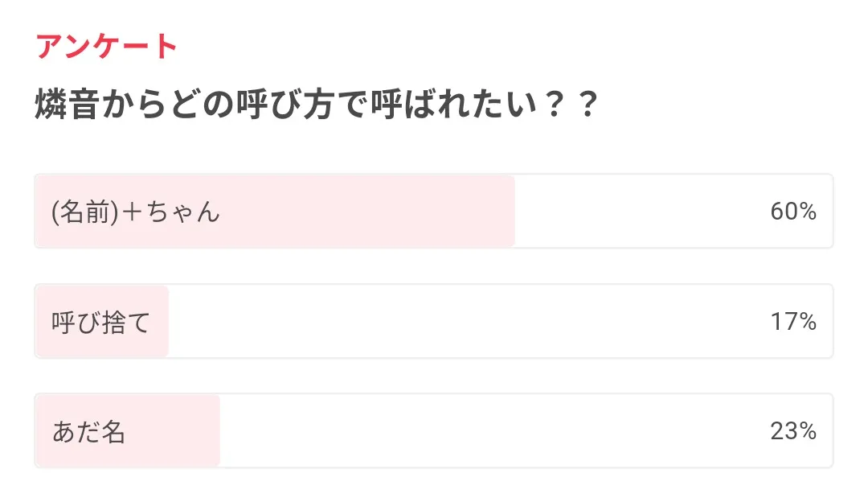Screen dimensions: 868x502
Task: Click the white unfilled area of the 60% bar
Action: click(x=635, y=212)
